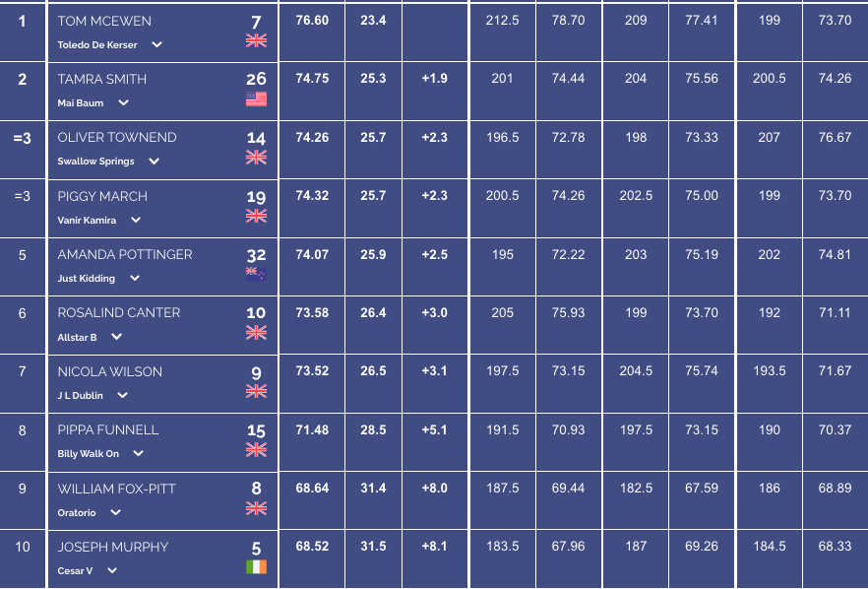Expand the Just Kidding row chevron
This screenshot has height=589, width=868.
tap(135, 278)
